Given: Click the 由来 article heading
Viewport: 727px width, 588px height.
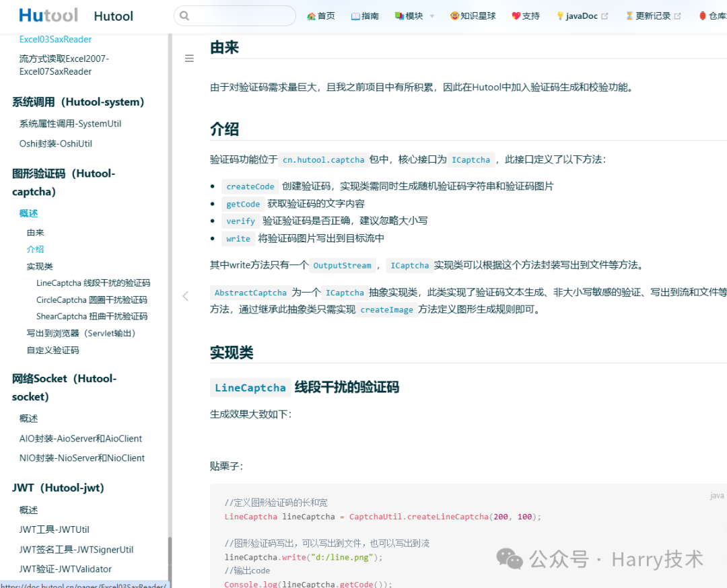Looking at the screenshot, I should pos(224,47).
